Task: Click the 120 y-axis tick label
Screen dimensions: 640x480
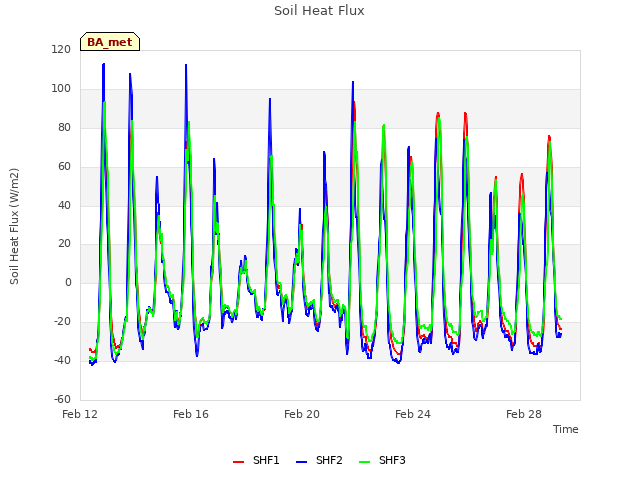Action: point(61,49)
